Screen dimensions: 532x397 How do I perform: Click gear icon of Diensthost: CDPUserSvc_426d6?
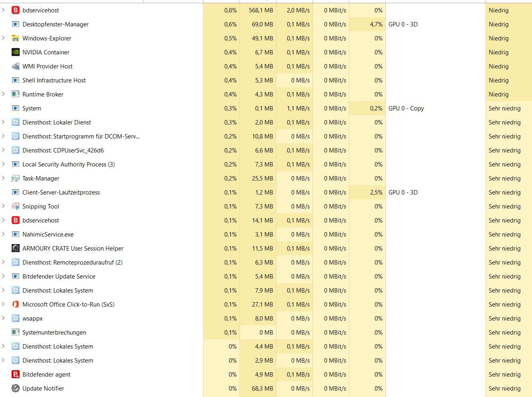tap(15, 150)
